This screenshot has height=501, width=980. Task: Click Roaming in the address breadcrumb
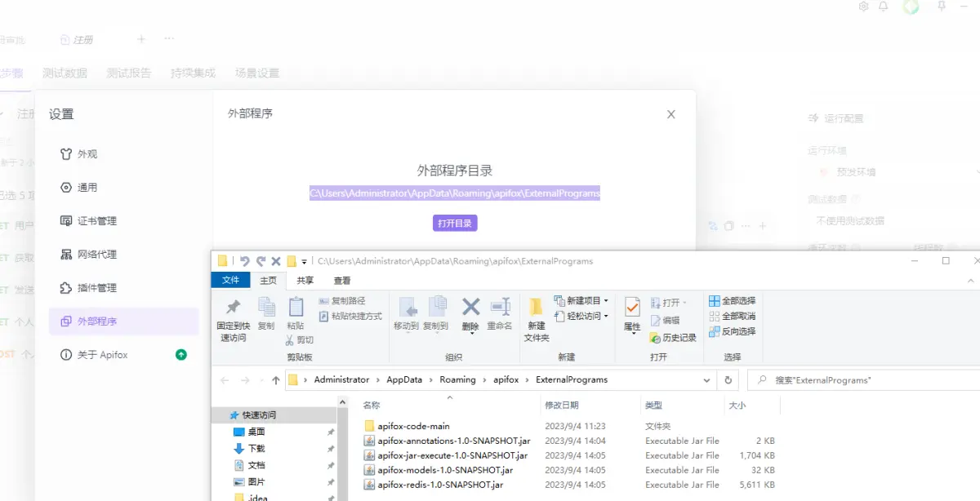coord(457,379)
